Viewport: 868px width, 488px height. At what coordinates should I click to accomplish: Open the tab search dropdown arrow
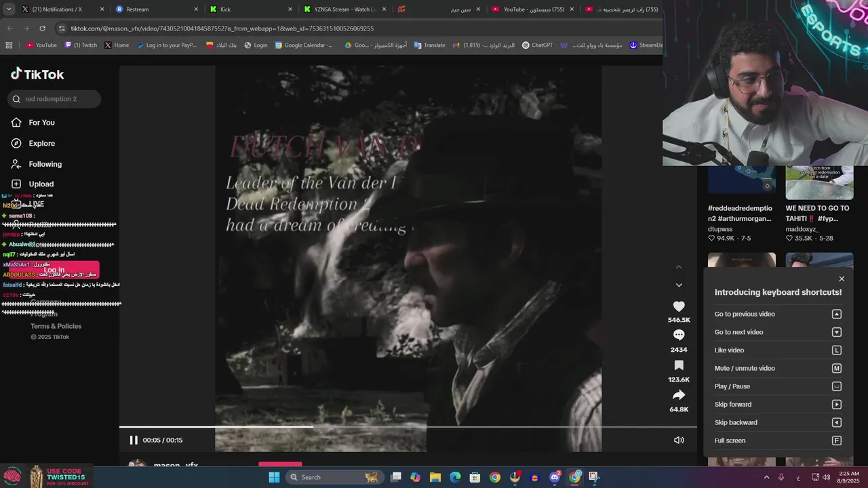click(x=8, y=9)
